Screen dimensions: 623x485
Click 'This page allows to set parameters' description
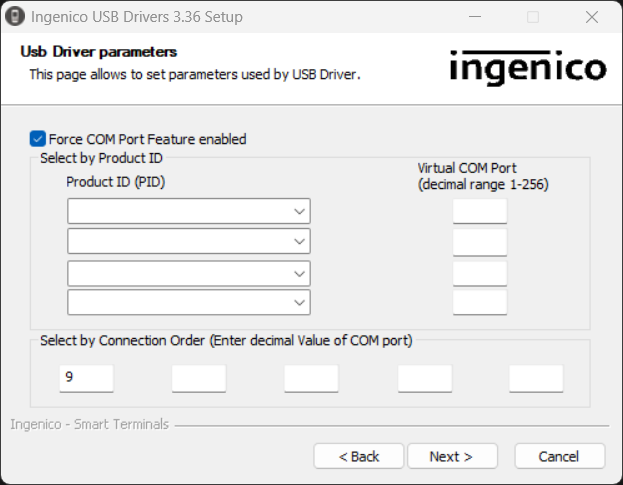tap(195, 75)
